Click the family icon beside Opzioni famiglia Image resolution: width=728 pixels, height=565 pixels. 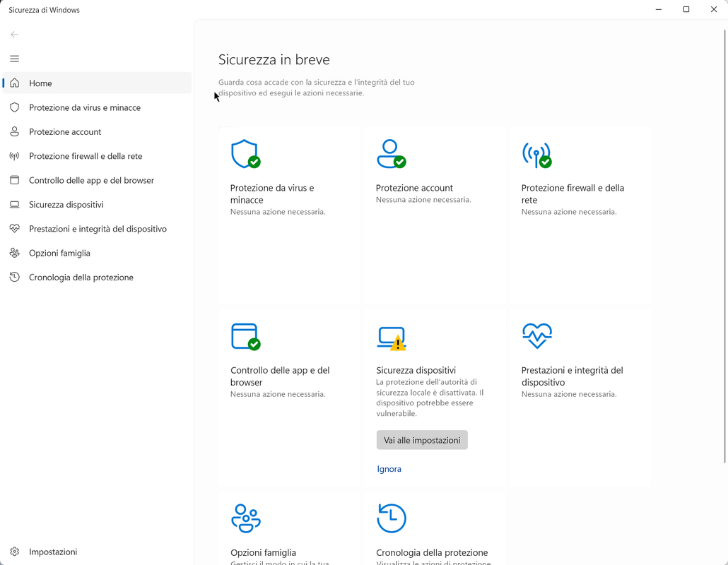[14, 253]
